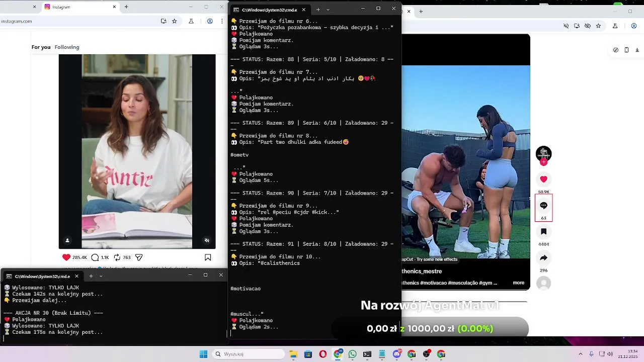This screenshot has width=644, height=362.
Task: Open Chrome Labs flask in the TikTok window
Action: click(x=615, y=26)
